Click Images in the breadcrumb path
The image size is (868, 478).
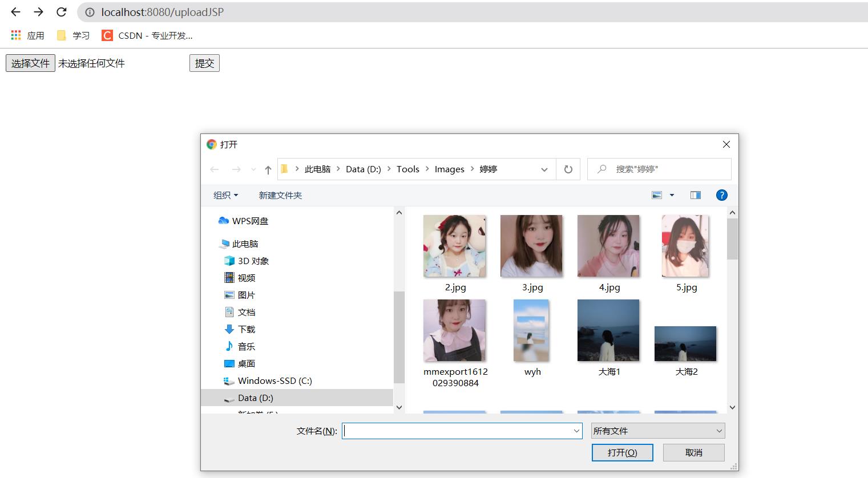click(x=449, y=169)
